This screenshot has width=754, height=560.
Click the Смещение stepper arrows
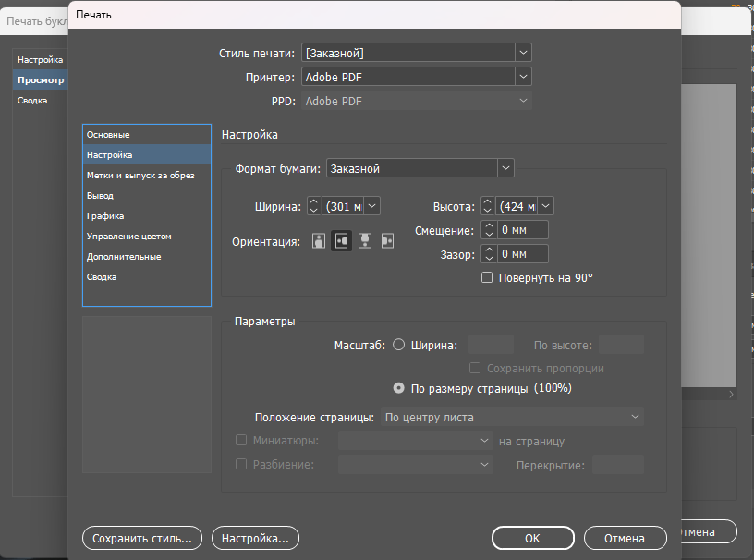coord(486,230)
